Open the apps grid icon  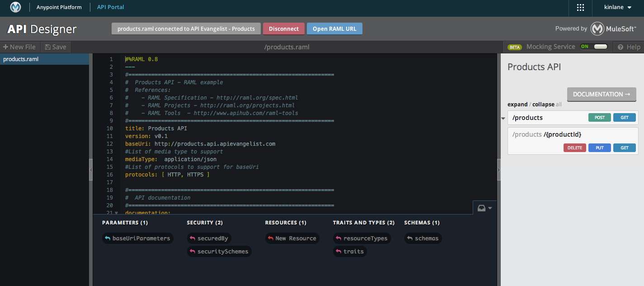pyautogui.click(x=581, y=7)
